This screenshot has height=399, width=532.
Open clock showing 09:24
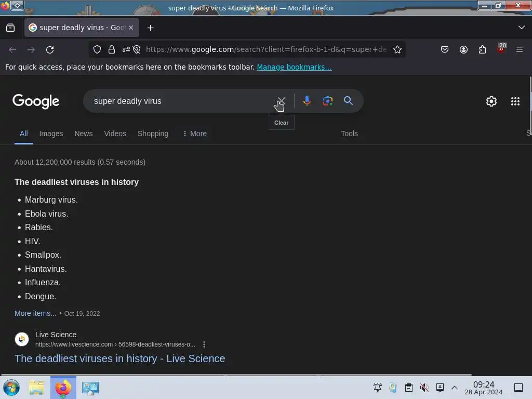(x=484, y=388)
